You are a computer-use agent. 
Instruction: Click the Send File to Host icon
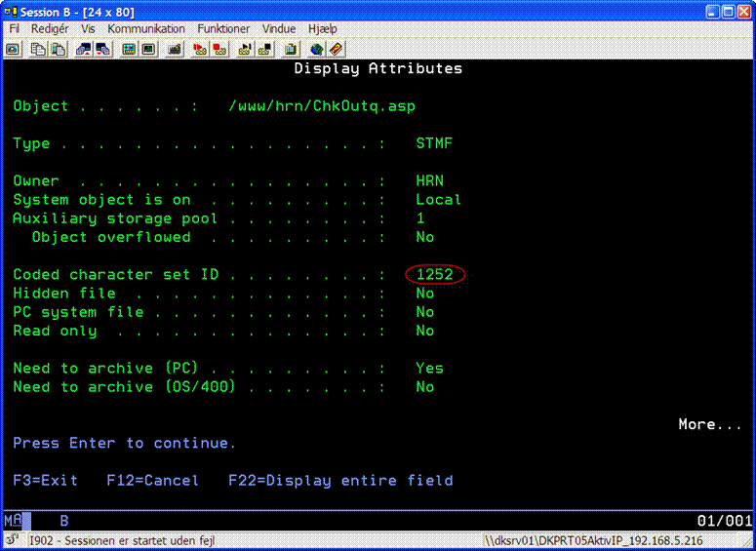[x=83, y=49]
